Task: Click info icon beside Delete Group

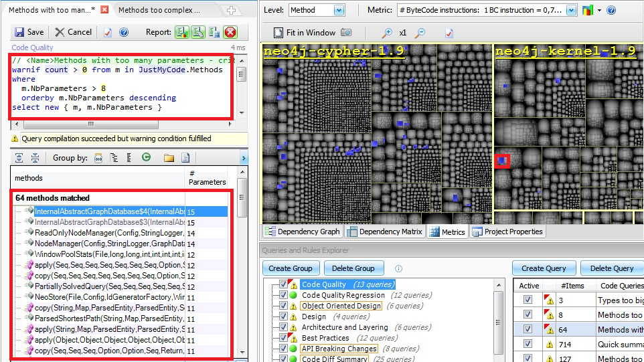Action: coord(398,268)
